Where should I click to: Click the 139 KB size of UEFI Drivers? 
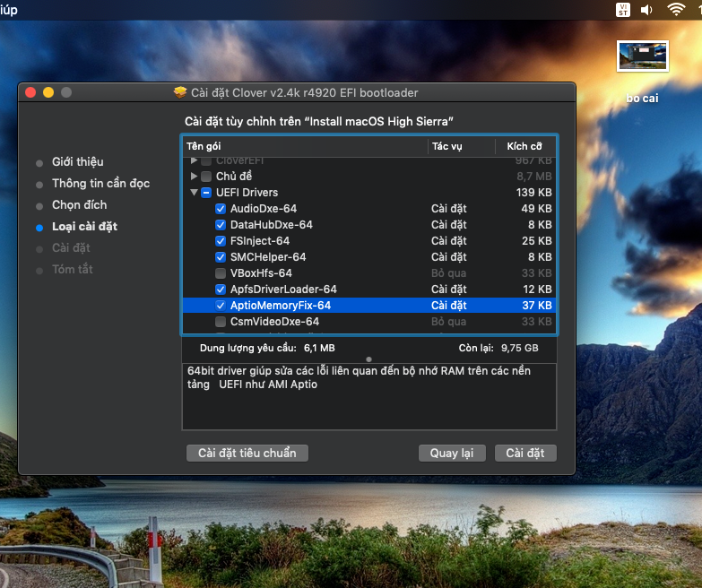pos(533,193)
